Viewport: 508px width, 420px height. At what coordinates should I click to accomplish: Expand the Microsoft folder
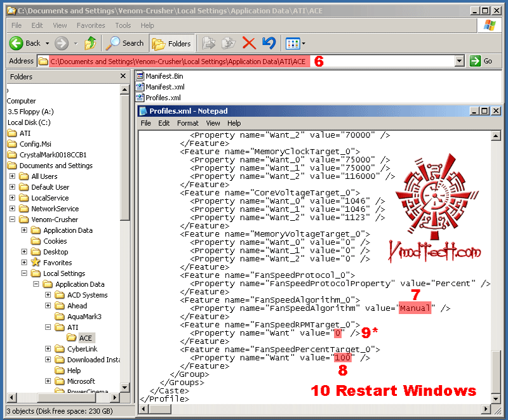click(x=48, y=381)
